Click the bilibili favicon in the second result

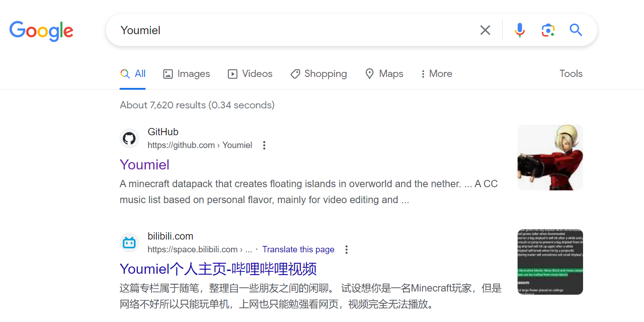(x=129, y=243)
